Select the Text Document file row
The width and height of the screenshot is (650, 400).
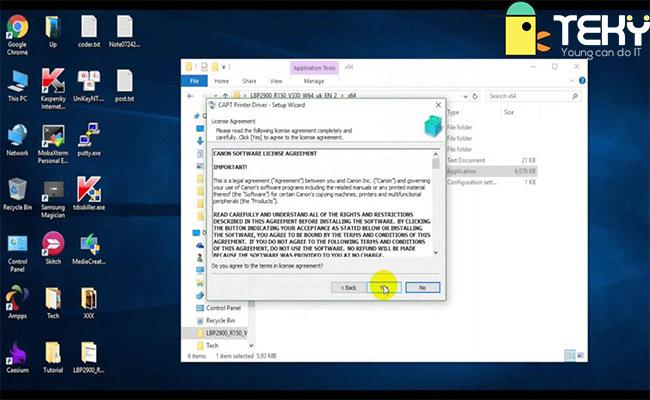(491, 160)
